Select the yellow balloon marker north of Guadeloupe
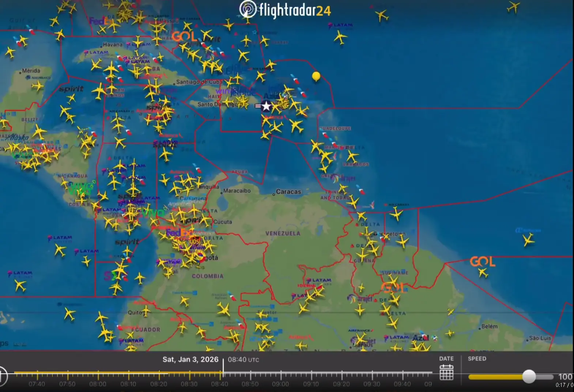574x392 pixels. pyautogui.click(x=316, y=76)
